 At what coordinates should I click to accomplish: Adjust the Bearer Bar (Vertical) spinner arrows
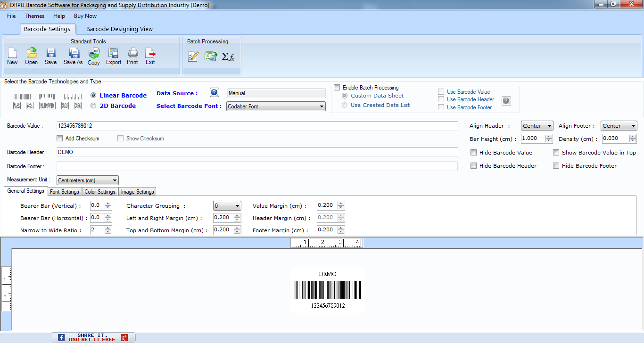point(108,205)
